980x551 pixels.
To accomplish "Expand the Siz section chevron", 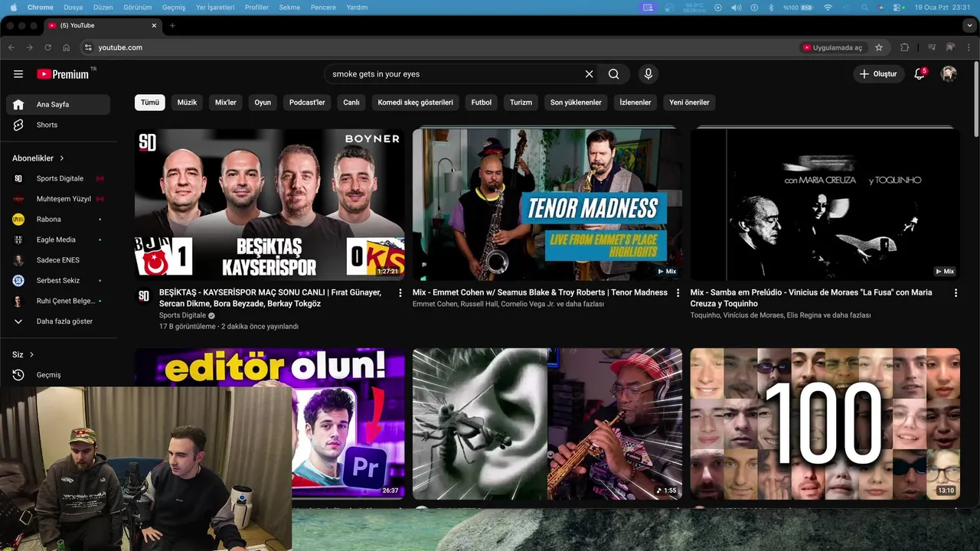I will click(31, 355).
